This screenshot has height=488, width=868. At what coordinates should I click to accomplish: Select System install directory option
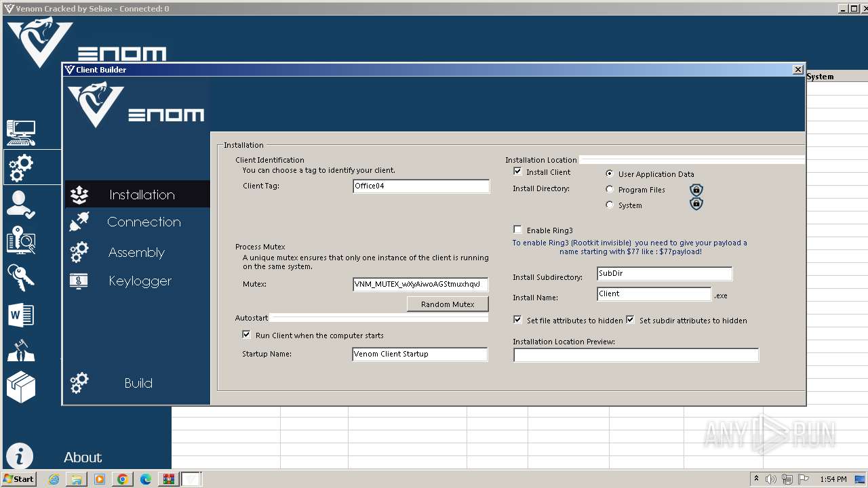(x=610, y=205)
